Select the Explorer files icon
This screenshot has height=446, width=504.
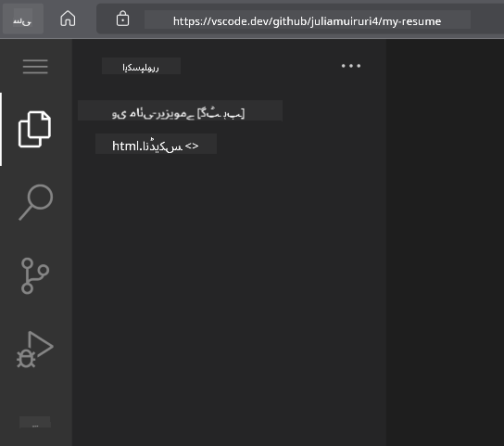[34, 130]
